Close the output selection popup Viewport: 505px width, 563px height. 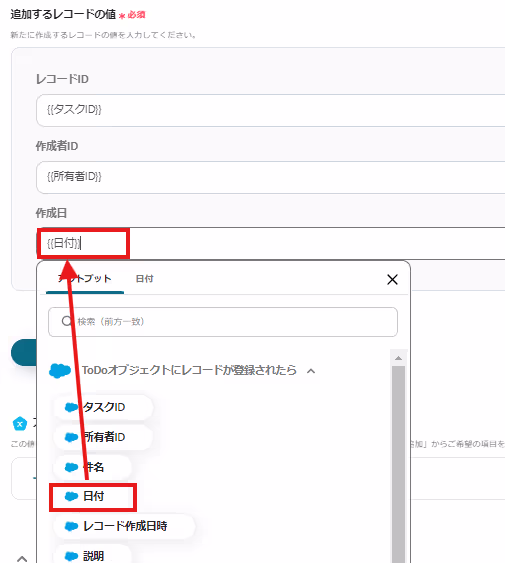(392, 279)
